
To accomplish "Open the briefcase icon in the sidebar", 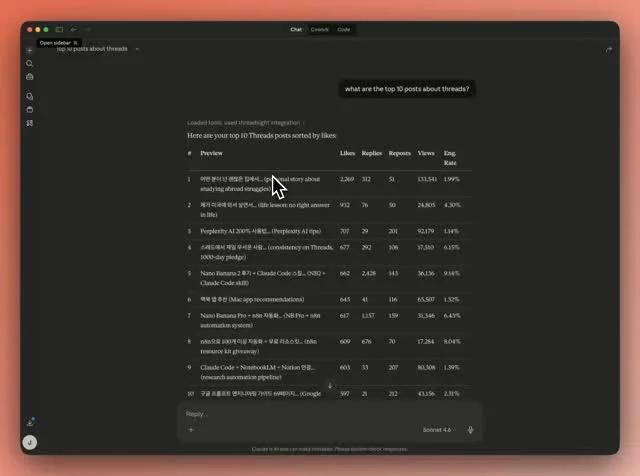I will point(29,77).
